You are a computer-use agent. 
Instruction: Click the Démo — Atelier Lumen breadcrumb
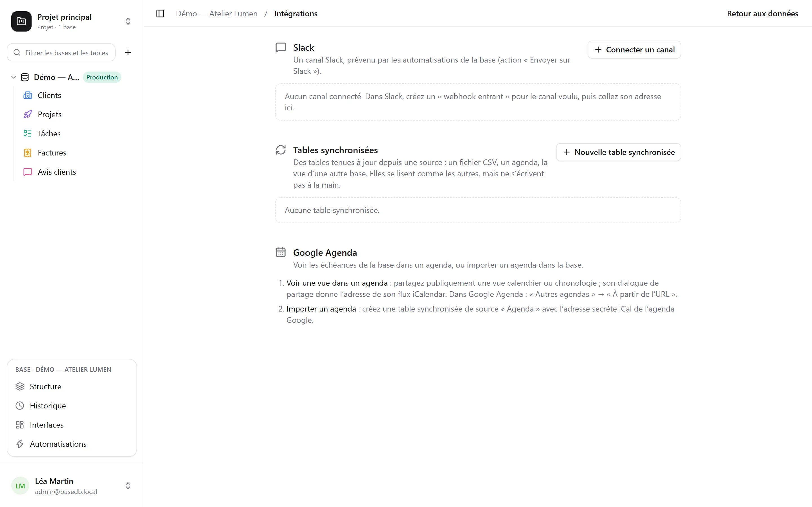(x=217, y=14)
